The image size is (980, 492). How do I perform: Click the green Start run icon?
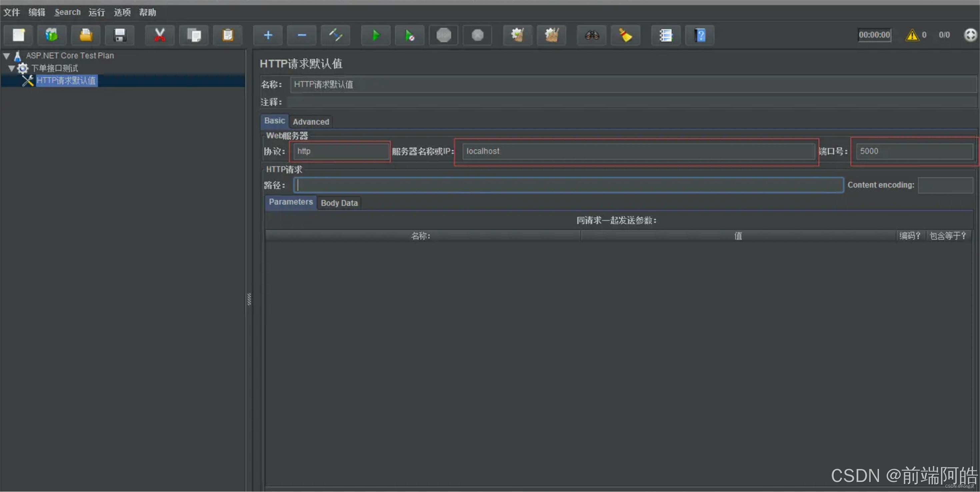pyautogui.click(x=375, y=35)
